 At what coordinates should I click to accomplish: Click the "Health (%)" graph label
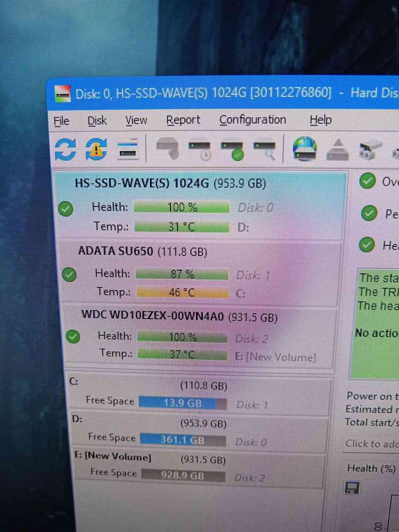click(371, 468)
